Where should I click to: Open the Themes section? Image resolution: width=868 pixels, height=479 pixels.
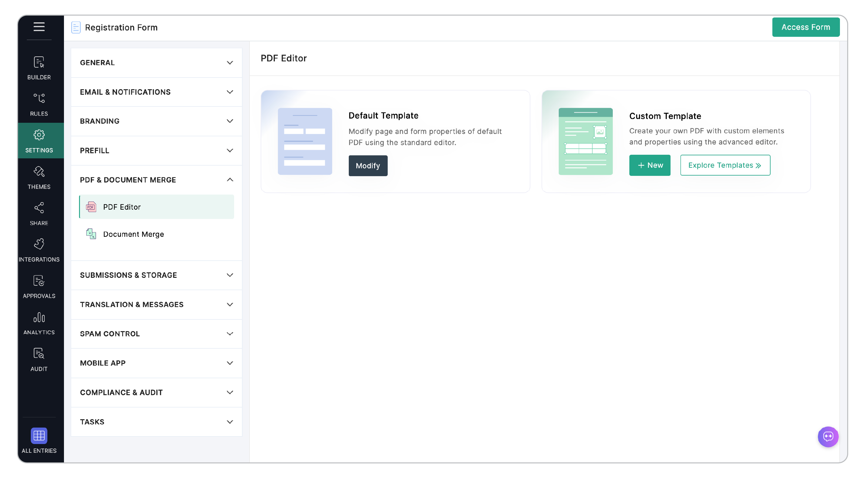(x=39, y=178)
